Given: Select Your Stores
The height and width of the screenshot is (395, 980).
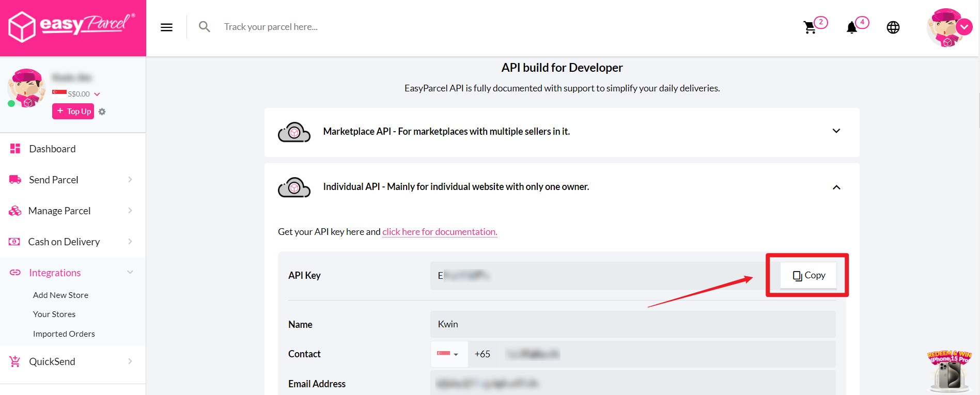Looking at the screenshot, I should [x=54, y=314].
